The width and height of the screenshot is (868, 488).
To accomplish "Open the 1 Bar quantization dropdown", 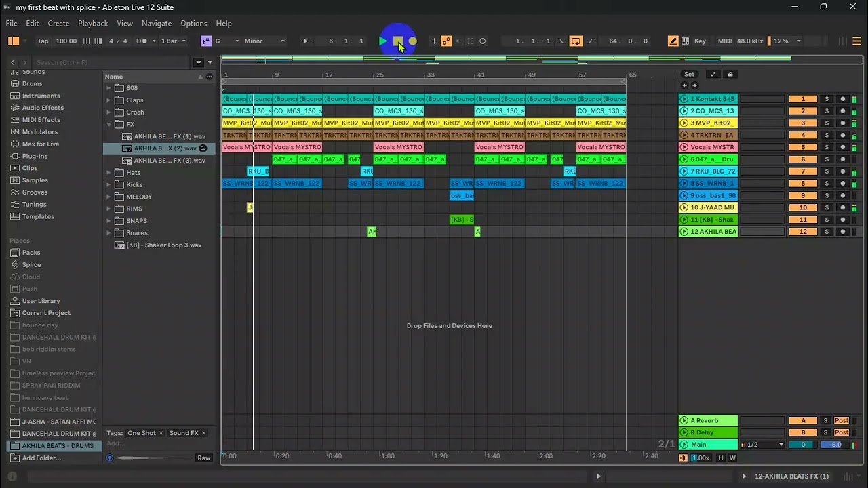I will click(173, 41).
